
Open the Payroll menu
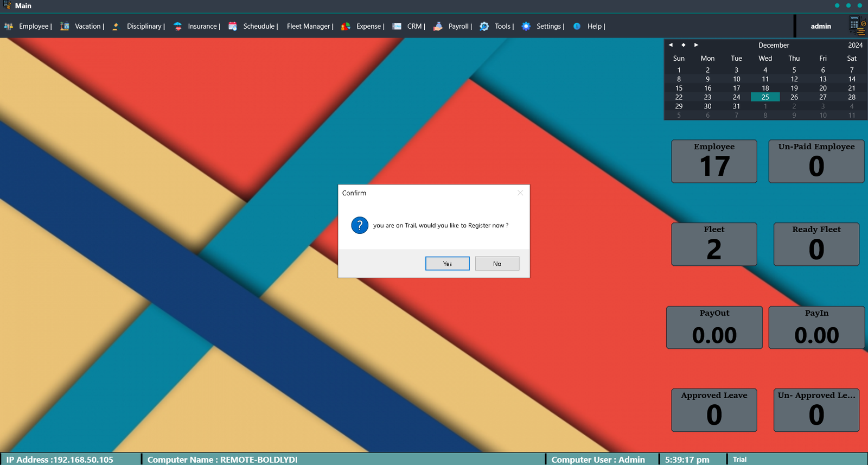click(x=459, y=26)
